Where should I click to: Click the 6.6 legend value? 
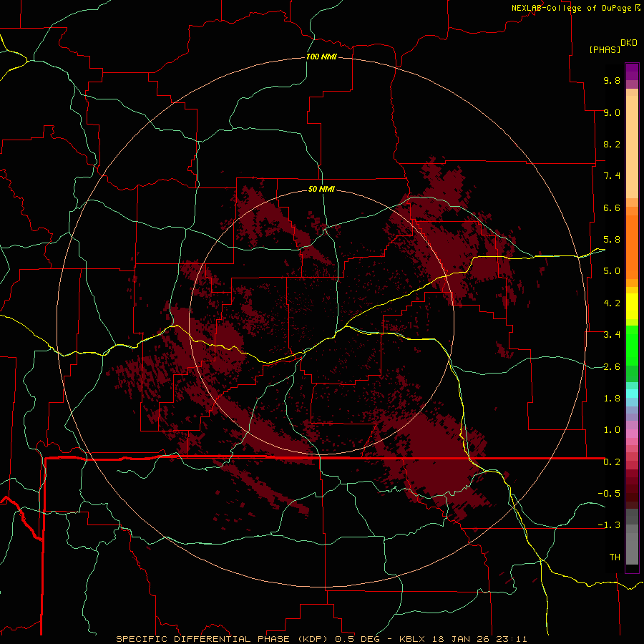point(612,208)
